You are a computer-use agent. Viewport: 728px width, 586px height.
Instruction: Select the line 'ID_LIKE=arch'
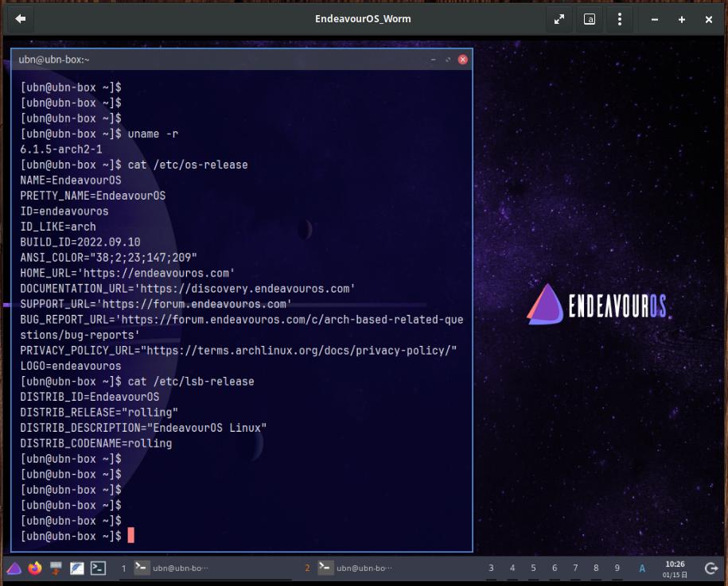point(58,227)
